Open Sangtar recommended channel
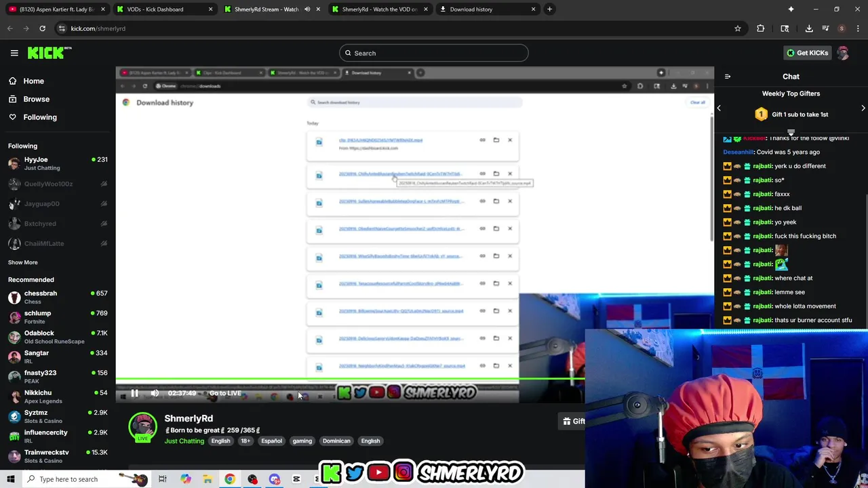The height and width of the screenshot is (488, 868). pos(58,357)
